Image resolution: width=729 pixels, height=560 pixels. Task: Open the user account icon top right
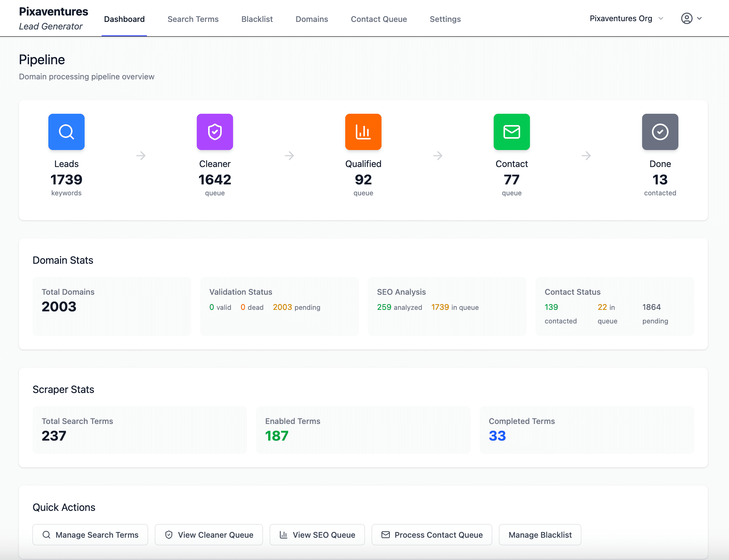point(687,18)
